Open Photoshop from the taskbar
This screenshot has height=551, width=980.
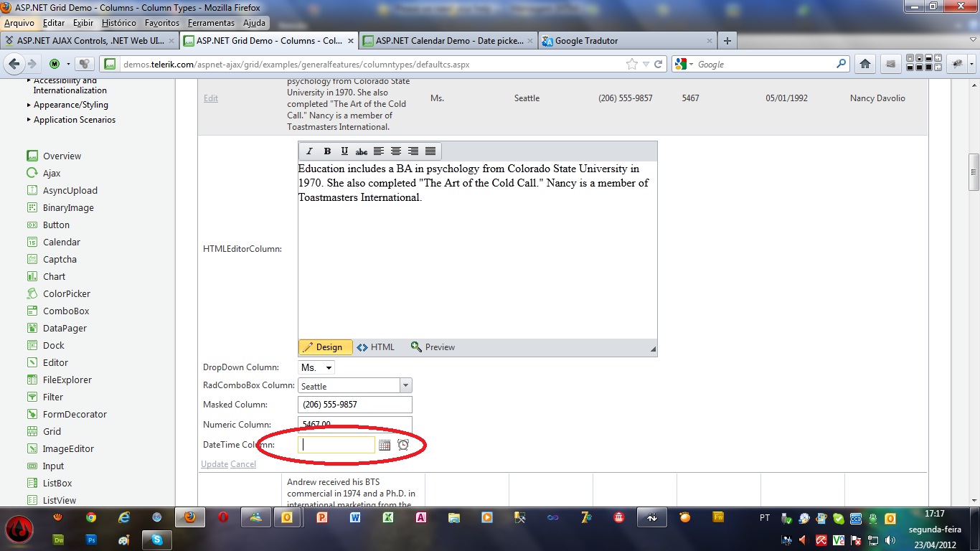pyautogui.click(x=91, y=540)
